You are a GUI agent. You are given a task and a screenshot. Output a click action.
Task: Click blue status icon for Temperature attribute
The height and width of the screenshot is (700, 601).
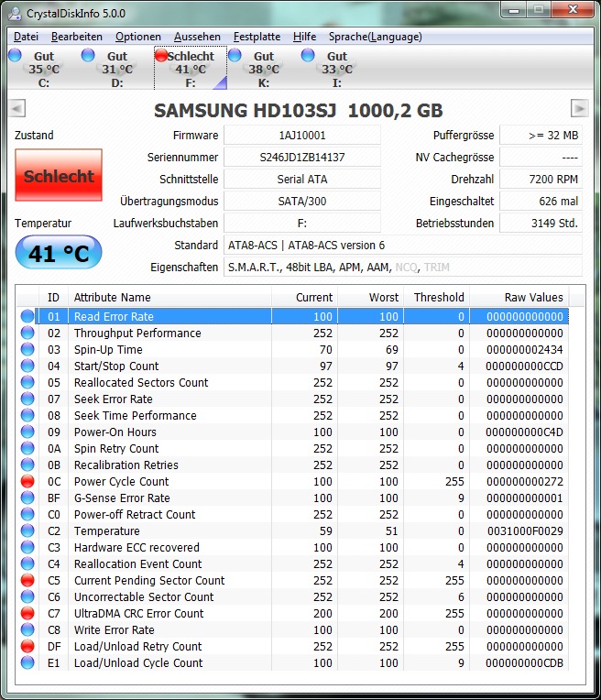point(27,530)
